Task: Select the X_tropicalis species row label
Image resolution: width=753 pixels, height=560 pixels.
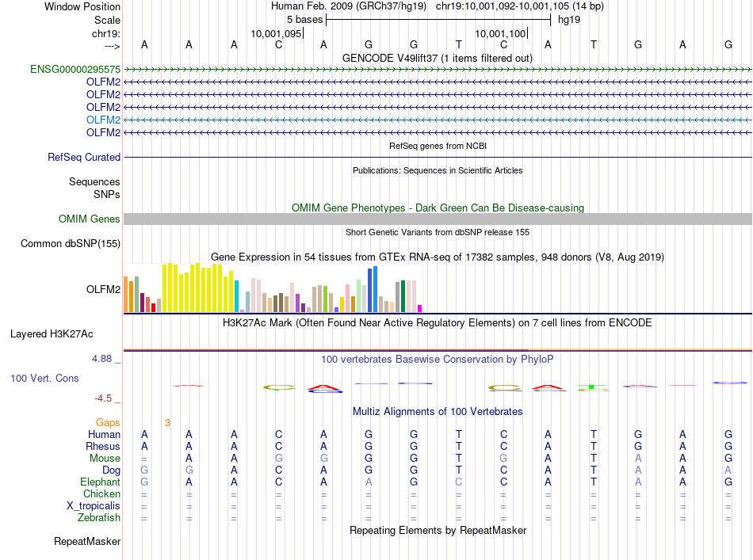Action: 94,506
